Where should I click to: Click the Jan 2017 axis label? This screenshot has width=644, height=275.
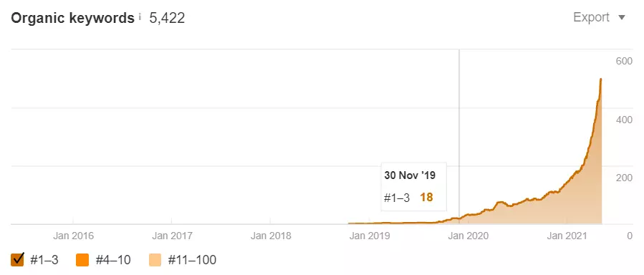pos(172,236)
